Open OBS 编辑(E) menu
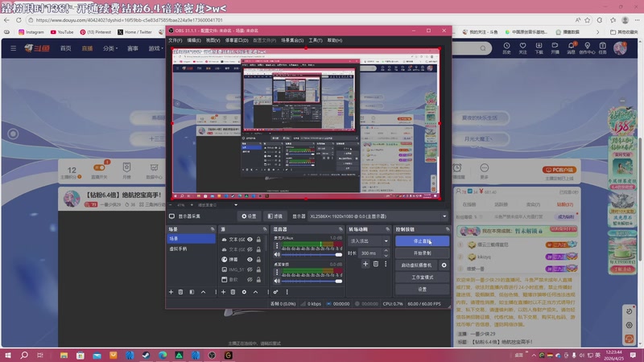The image size is (644, 362). tap(194, 40)
